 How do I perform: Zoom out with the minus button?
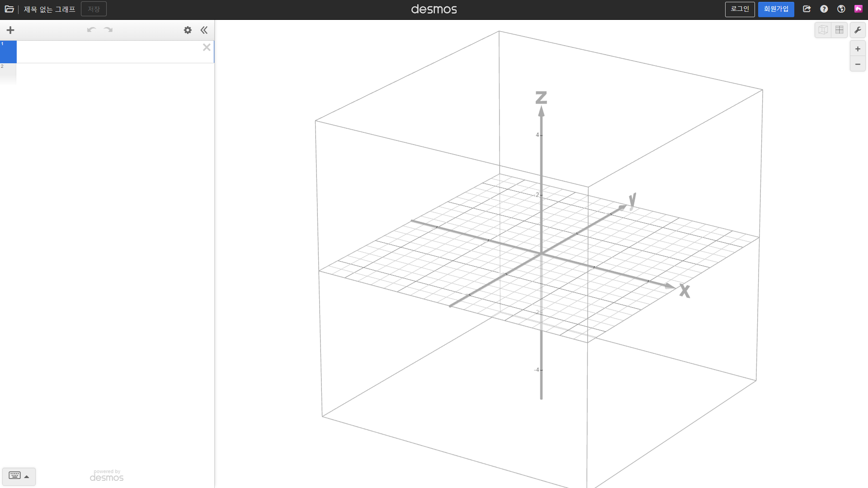pos(858,64)
